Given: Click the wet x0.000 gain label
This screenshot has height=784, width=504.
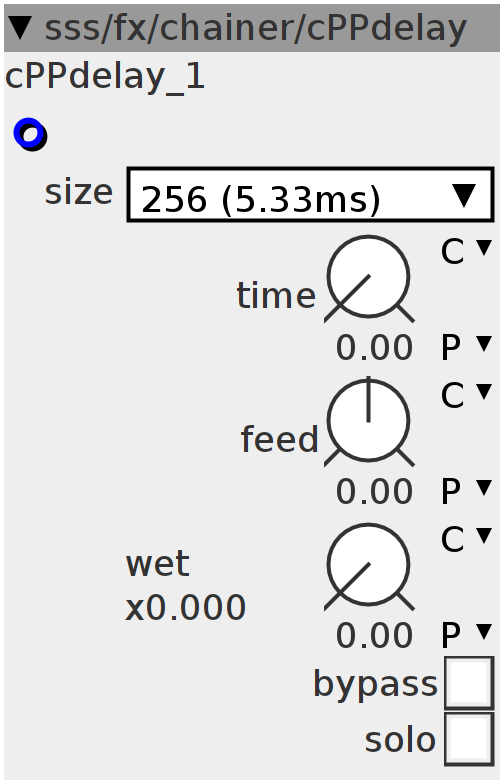Looking at the screenshot, I should pos(185,586).
